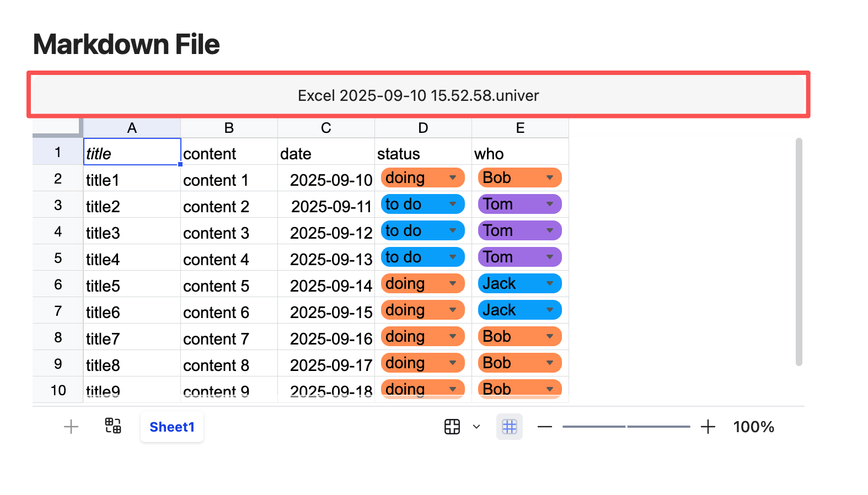Click the zoom slider track
Screen dimensions: 868x495
tap(626, 427)
